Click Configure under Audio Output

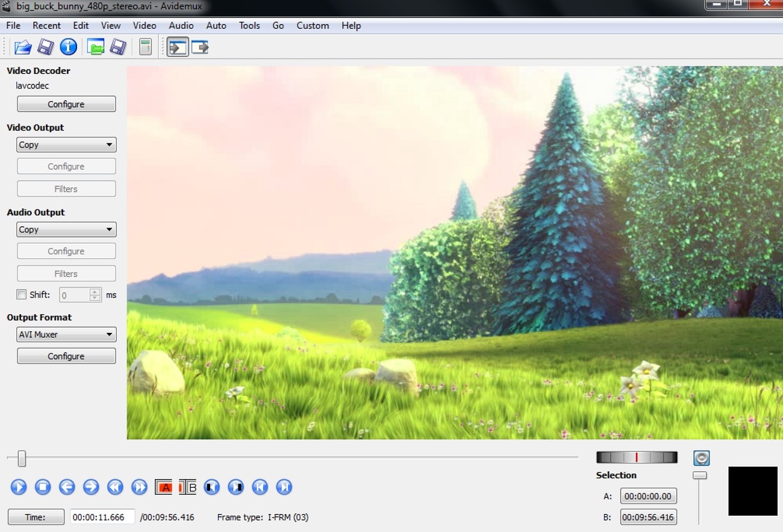(x=66, y=252)
